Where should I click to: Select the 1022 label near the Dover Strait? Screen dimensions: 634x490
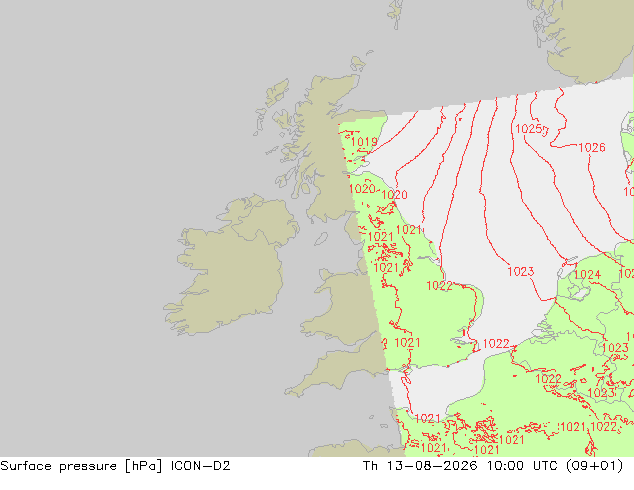[x=496, y=344]
